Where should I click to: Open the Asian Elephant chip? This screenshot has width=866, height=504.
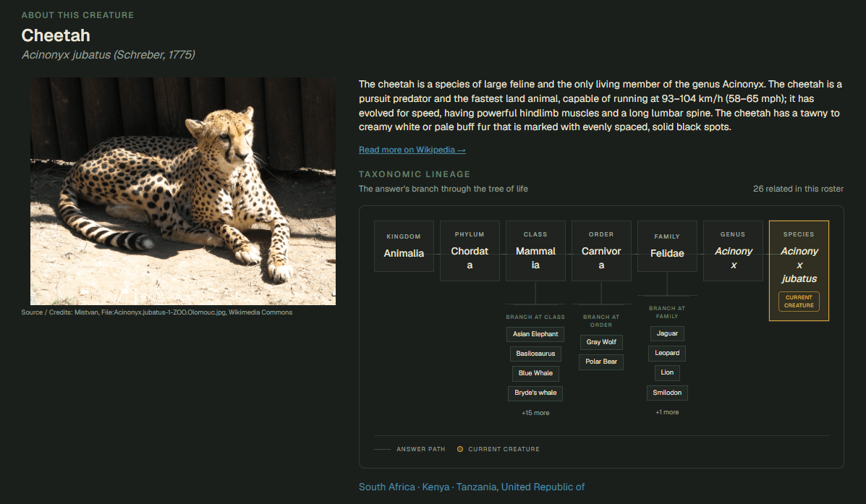coord(535,334)
